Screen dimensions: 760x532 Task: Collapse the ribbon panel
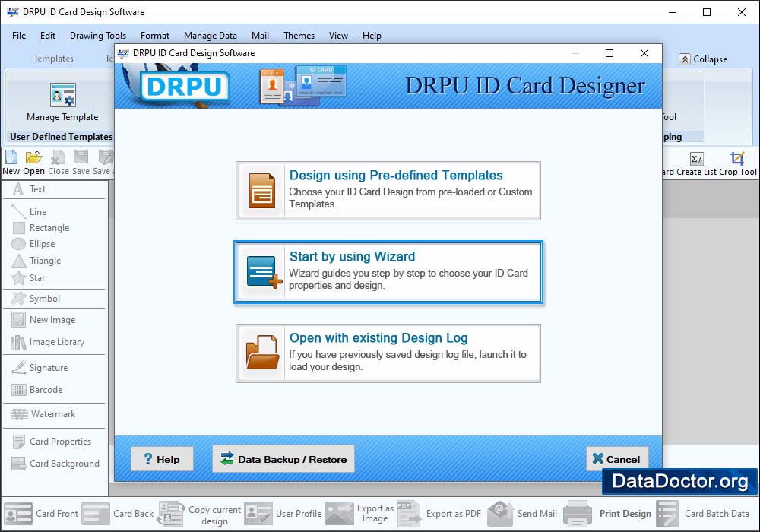coord(703,59)
